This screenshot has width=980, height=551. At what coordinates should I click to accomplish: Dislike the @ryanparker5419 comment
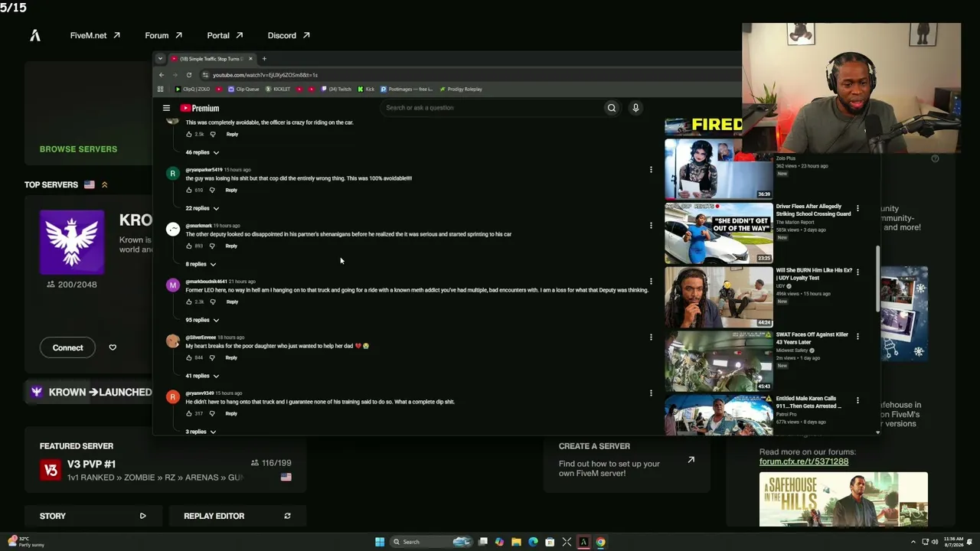pos(212,190)
